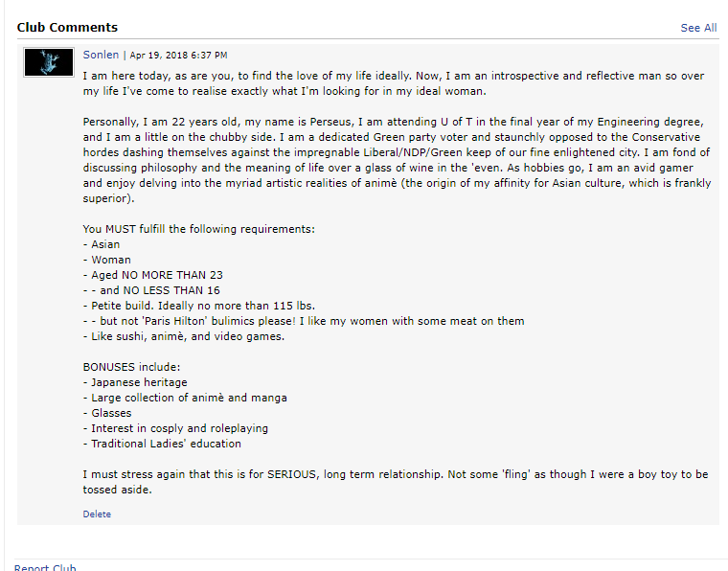Click the "Aged NO MORE THAN 23" line
The height and width of the screenshot is (571, 728).
(152, 275)
